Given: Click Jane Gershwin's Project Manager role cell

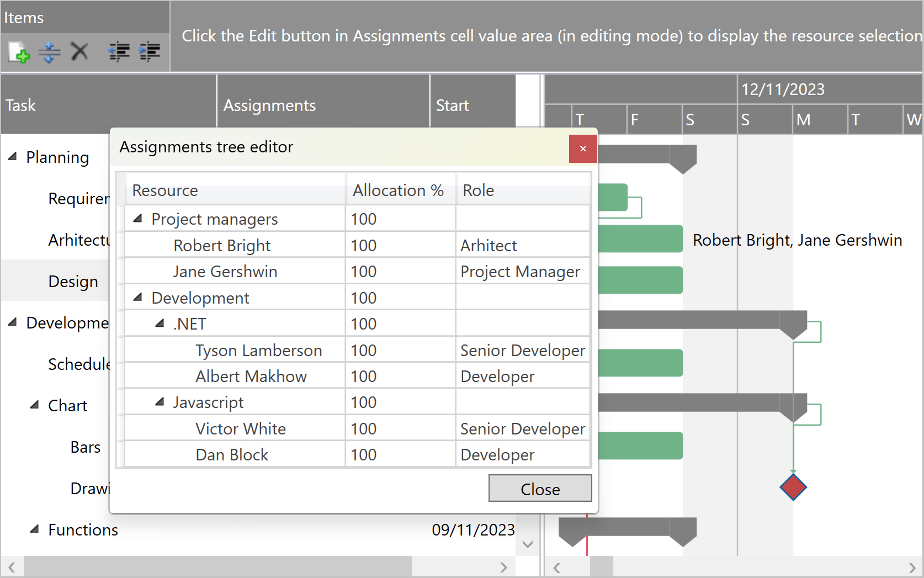Looking at the screenshot, I should click(520, 271).
